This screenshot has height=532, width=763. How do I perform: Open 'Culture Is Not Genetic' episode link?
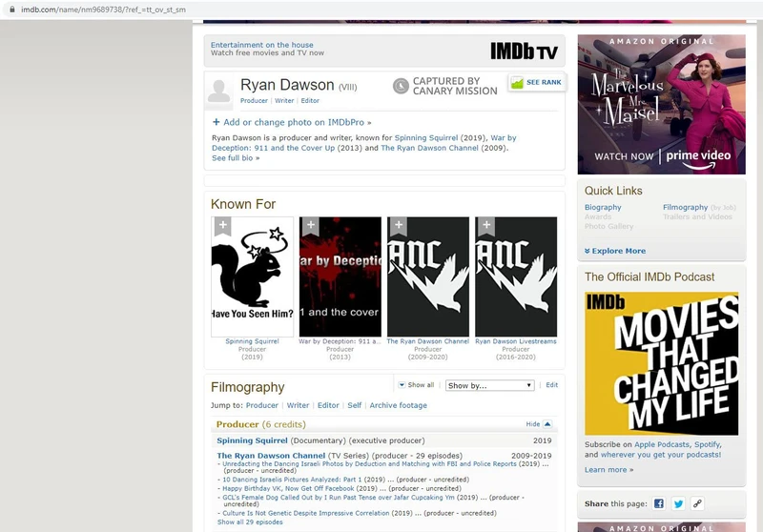[x=305, y=513]
